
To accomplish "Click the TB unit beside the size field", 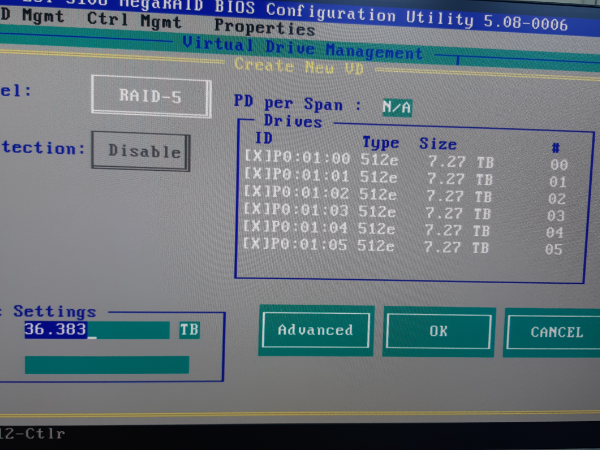I will click(189, 329).
